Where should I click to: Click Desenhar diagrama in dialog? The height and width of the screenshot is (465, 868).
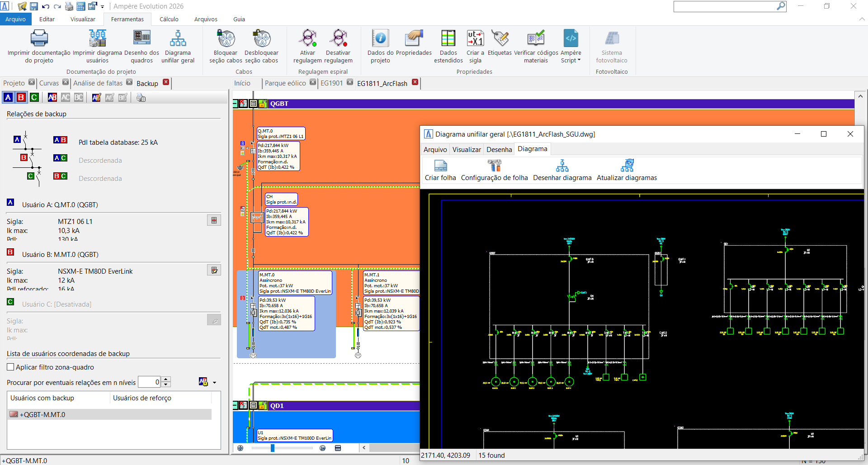pyautogui.click(x=562, y=166)
